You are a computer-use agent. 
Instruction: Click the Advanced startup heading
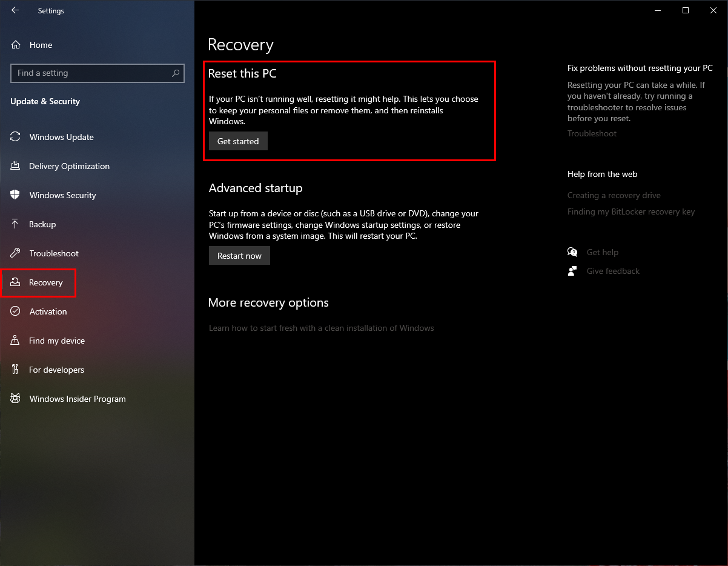(256, 188)
